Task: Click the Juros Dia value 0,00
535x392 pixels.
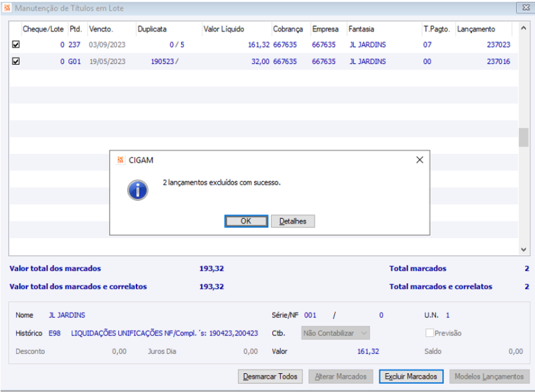Action: pyautogui.click(x=250, y=351)
